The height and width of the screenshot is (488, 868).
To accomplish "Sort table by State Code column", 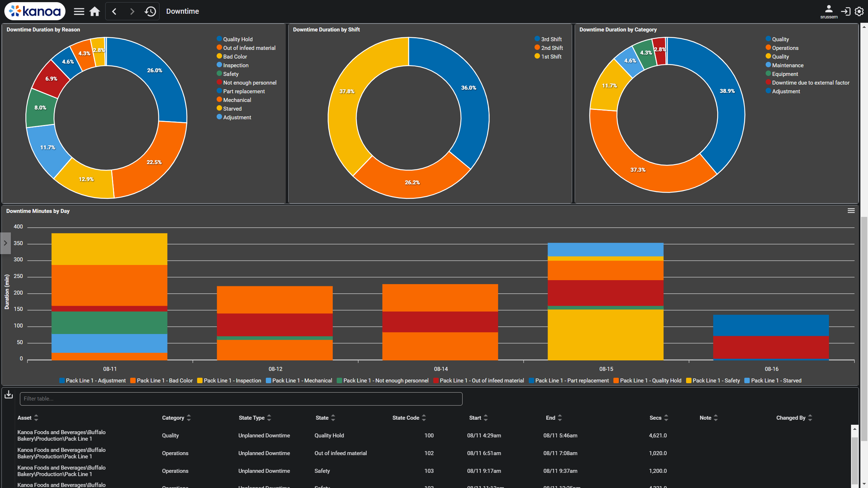I will 409,418.
